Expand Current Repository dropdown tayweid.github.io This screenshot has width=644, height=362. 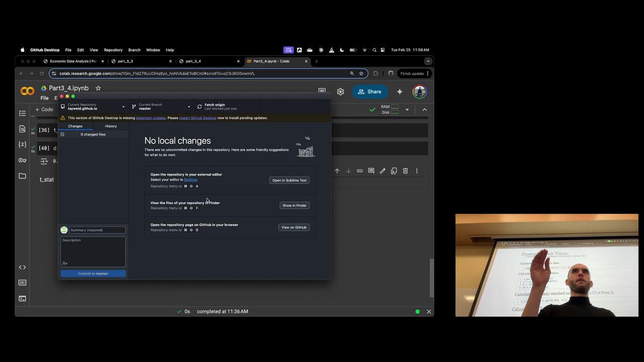coord(93,107)
